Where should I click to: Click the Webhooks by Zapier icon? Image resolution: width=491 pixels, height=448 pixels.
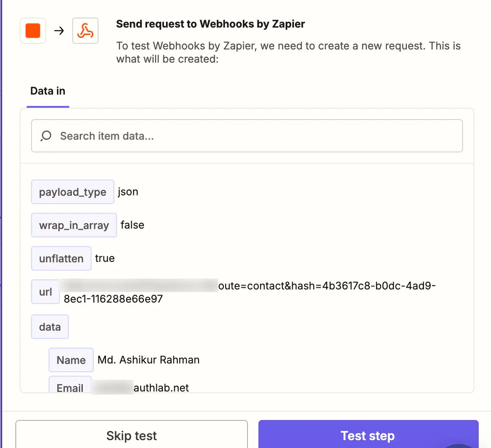pos(85,31)
